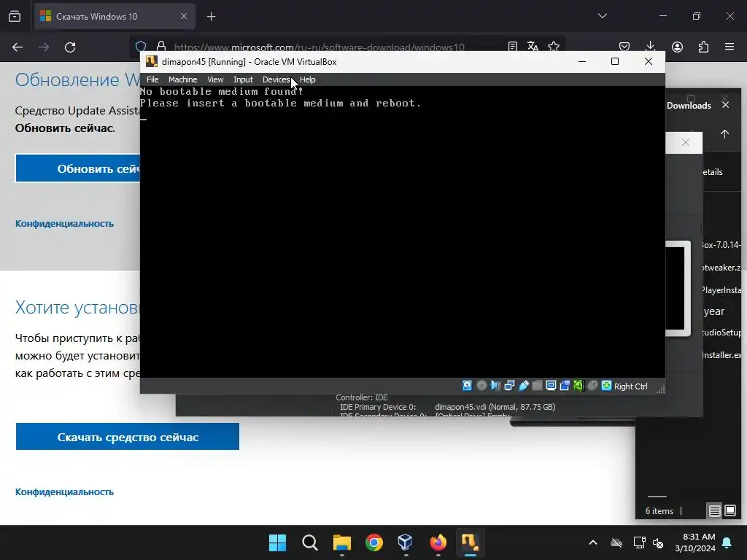Click the hard disk activity indicator in VirtualBox status bar
The height and width of the screenshot is (560, 747).
[468, 386]
